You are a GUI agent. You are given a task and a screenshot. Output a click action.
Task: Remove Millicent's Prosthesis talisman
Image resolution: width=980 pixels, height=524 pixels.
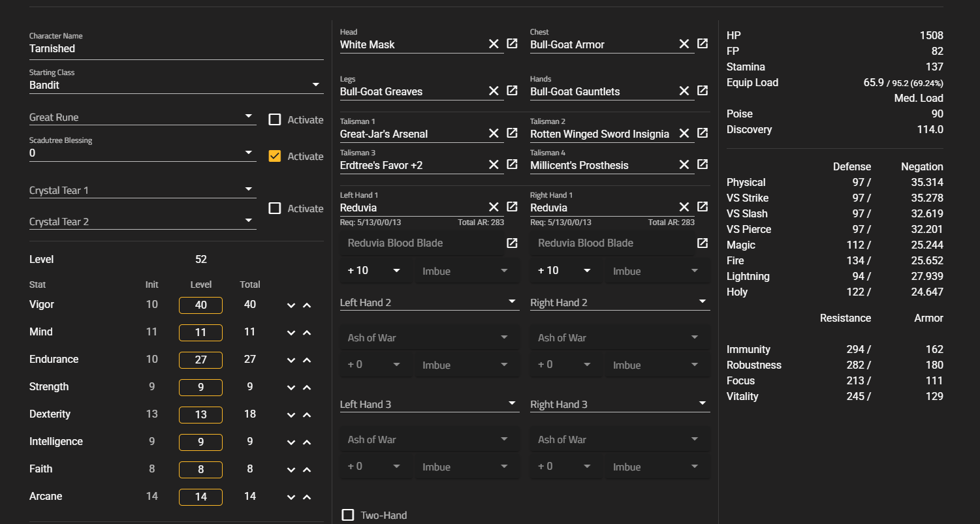(684, 164)
